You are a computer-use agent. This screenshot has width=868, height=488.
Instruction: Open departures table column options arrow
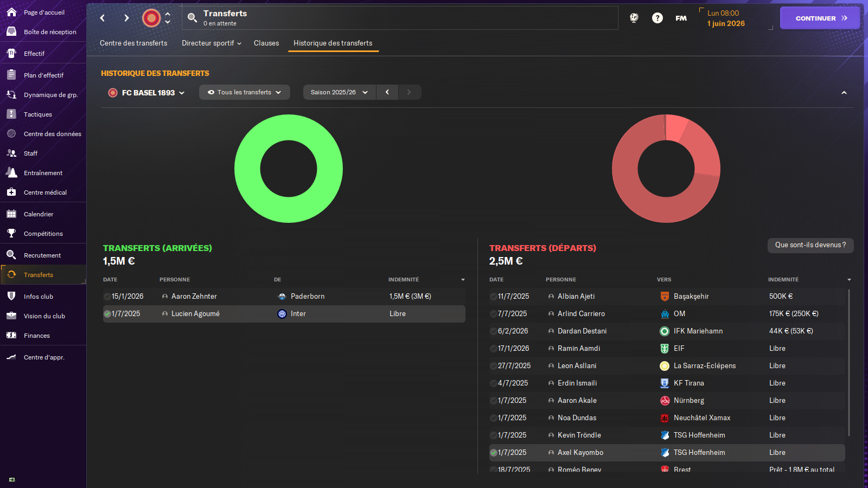coord(849,280)
